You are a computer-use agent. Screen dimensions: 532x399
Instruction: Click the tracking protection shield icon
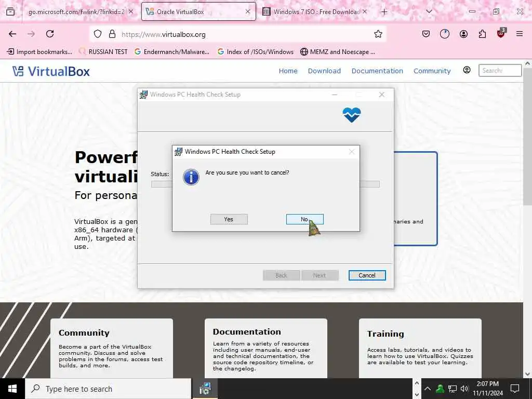coord(98,34)
